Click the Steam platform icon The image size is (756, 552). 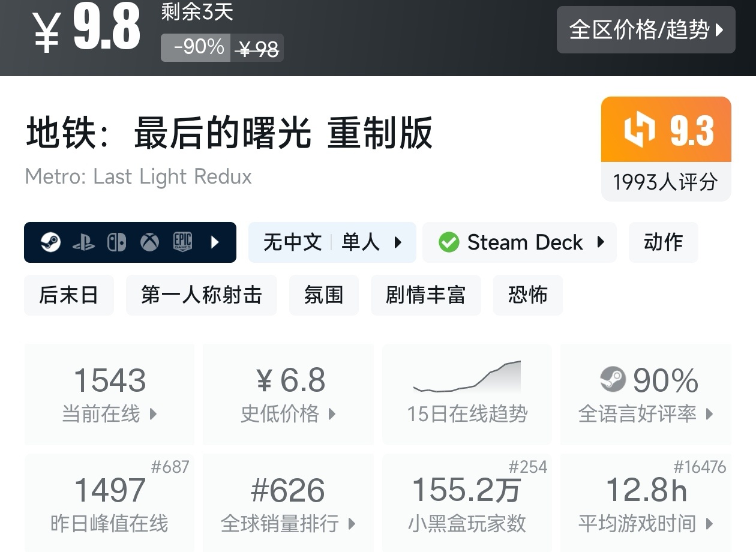pos(50,242)
